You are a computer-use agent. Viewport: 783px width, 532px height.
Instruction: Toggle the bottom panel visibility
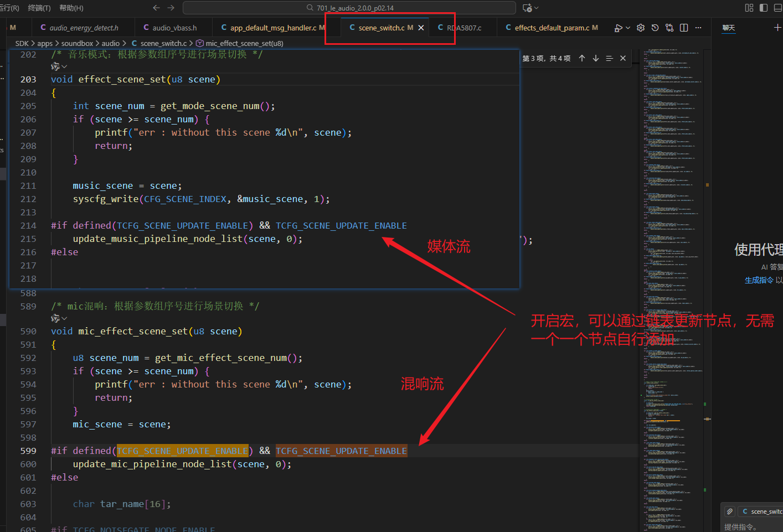pos(778,8)
